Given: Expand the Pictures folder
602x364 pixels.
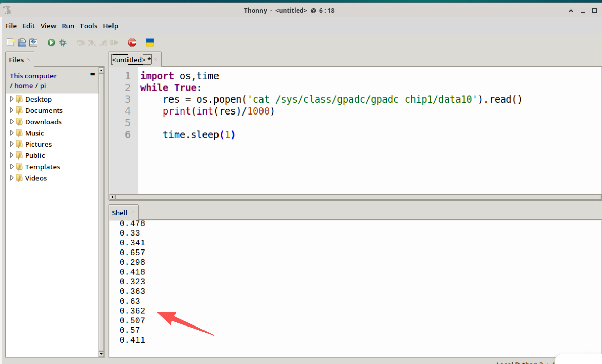Looking at the screenshot, I should pyautogui.click(x=12, y=144).
